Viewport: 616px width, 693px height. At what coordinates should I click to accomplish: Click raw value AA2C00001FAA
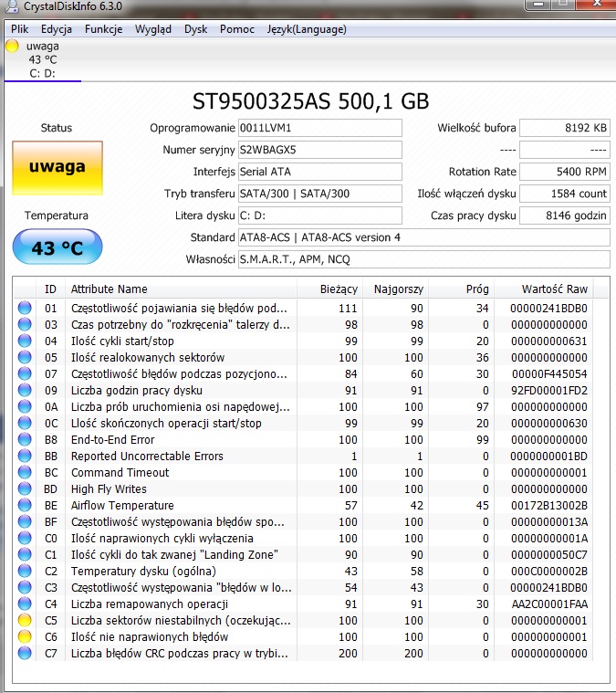549,604
